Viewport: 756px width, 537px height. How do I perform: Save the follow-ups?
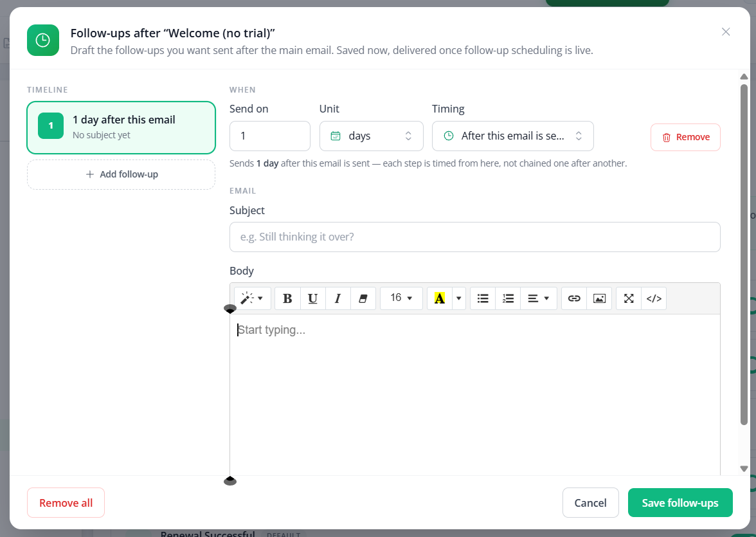680,503
